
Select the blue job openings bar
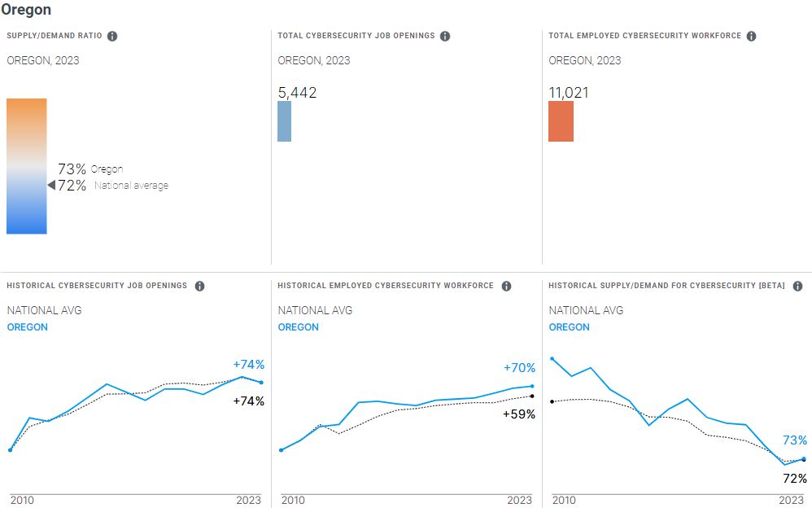pos(284,121)
